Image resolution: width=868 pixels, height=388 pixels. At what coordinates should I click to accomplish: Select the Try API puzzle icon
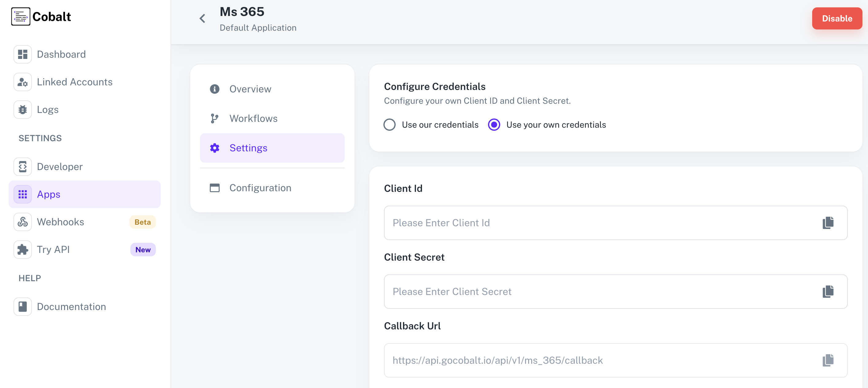22,250
